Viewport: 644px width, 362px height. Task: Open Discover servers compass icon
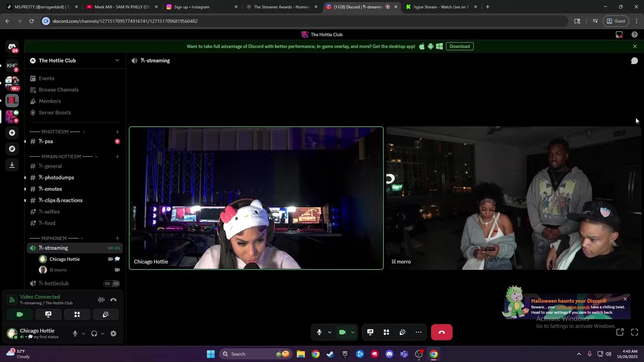pyautogui.click(x=12, y=149)
